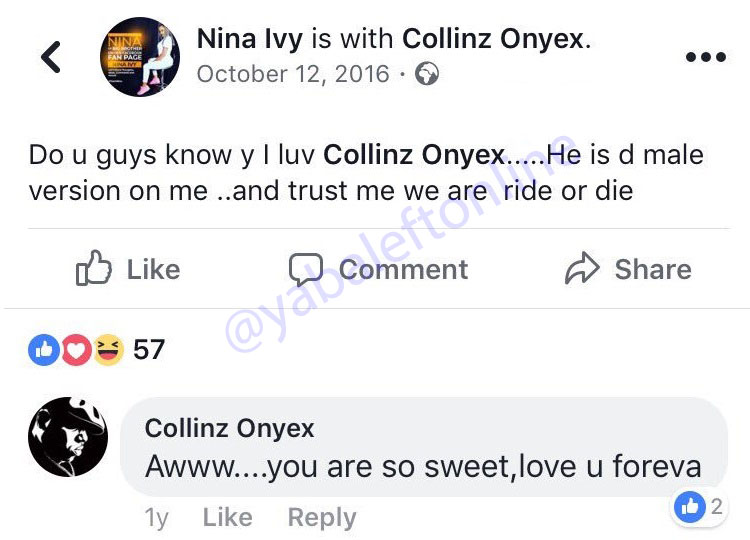Tap the red heart reaction icon
This screenshot has height=540, width=750.
point(76,349)
